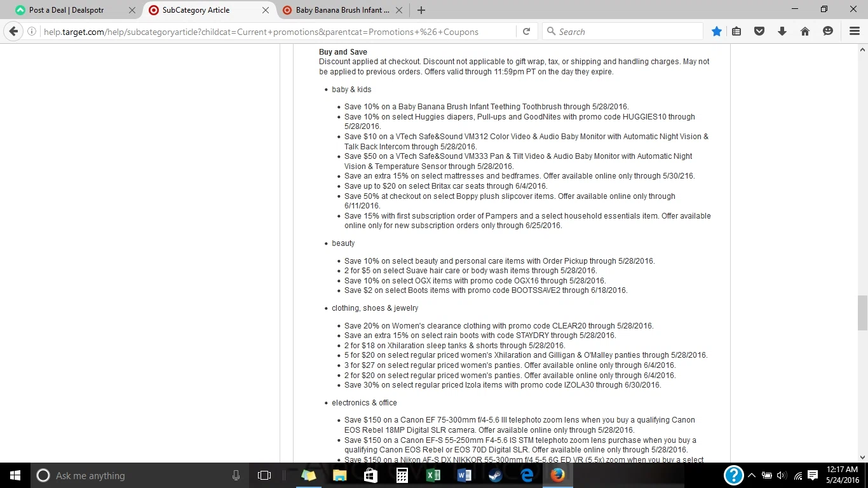Open Task View on the taskbar
This screenshot has width=868, height=488.
pos(264,475)
